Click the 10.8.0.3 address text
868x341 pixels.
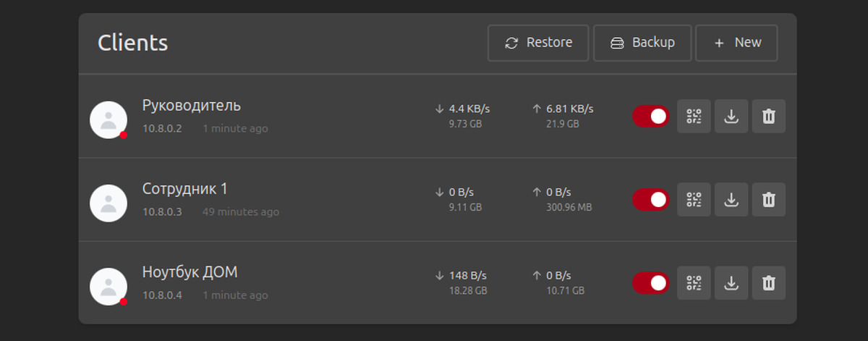pos(162,212)
